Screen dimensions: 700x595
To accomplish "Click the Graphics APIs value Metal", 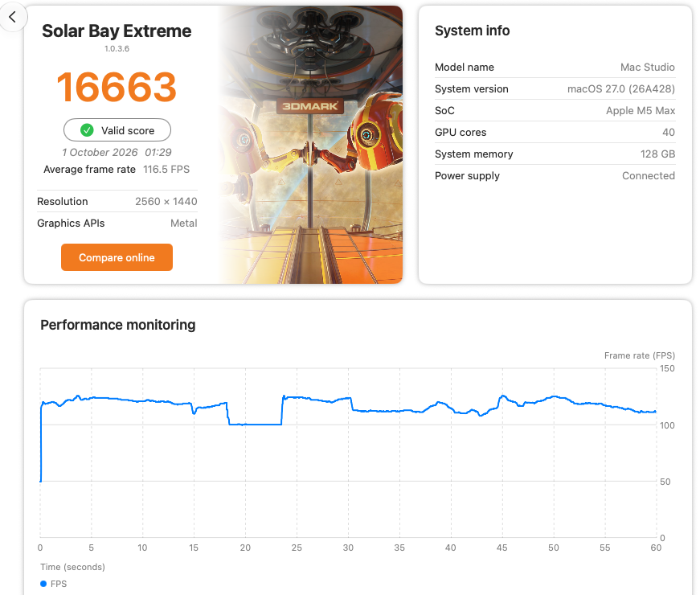I will [183, 223].
